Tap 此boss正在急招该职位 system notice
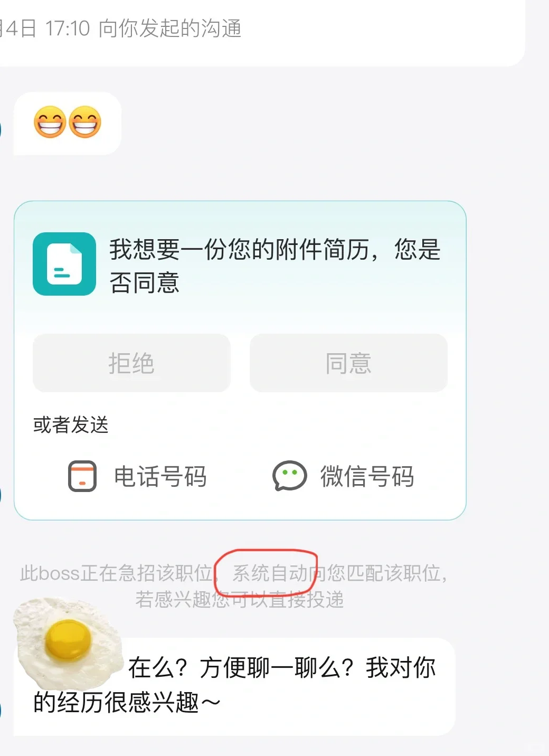Image resolution: width=549 pixels, height=756 pixels. (x=116, y=573)
